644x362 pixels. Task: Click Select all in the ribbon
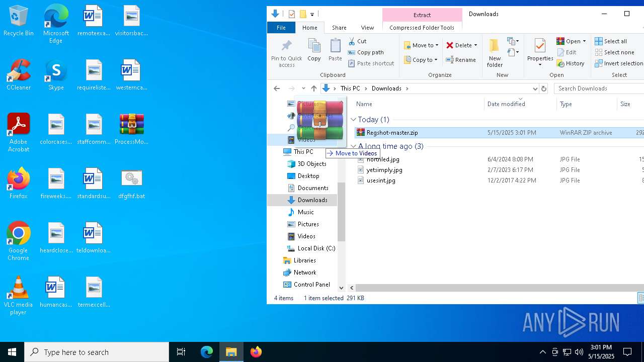(x=611, y=41)
